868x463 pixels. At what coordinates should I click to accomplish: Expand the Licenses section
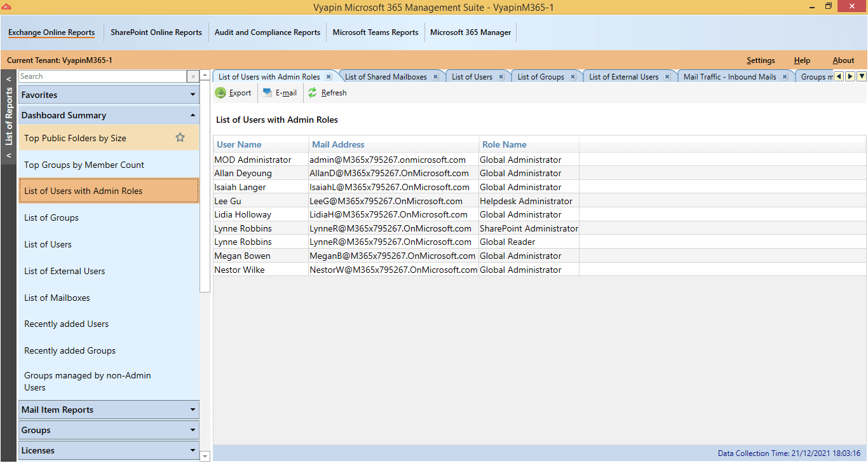tap(109, 450)
